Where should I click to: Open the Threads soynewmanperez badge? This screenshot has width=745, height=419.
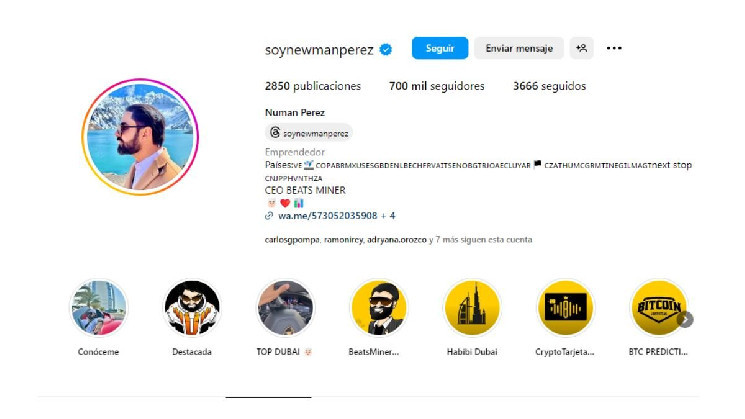[309, 133]
